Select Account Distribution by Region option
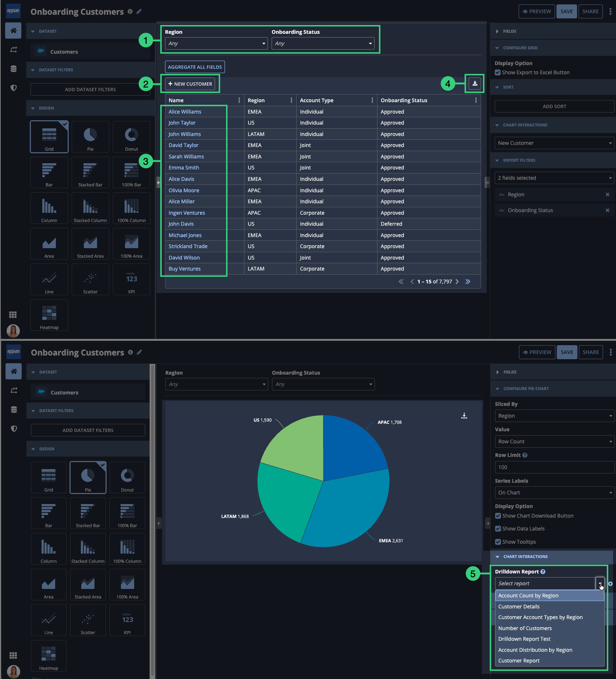The height and width of the screenshot is (679, 616). click(550, 650)
